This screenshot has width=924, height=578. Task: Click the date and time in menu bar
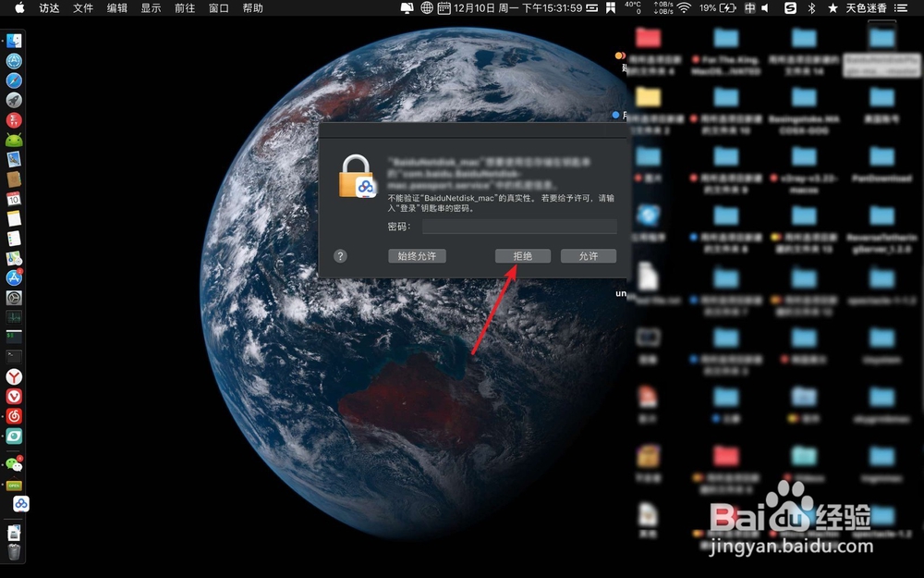pos(518,7)
